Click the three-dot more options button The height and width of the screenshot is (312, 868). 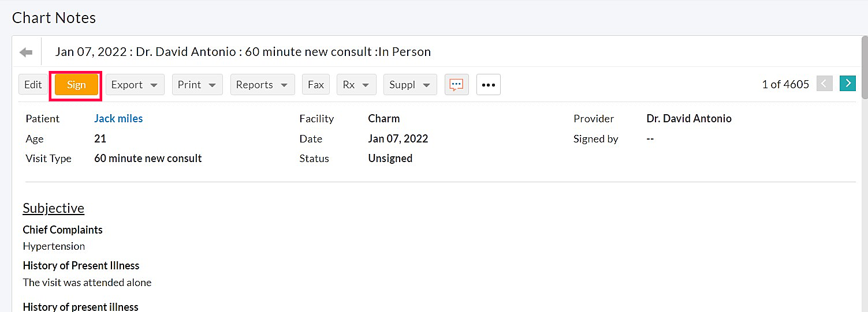(488, 85)
